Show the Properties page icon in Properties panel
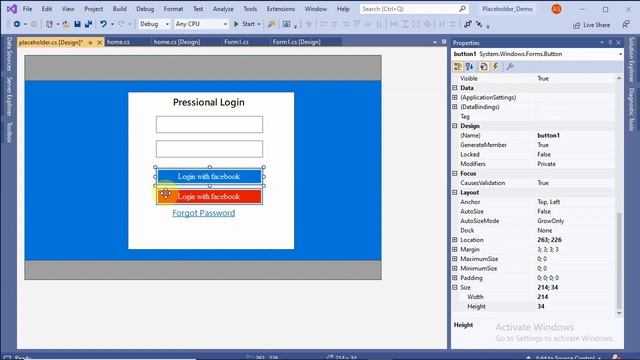The width and height of the screenshot is (640, 360). pos(483,67)
